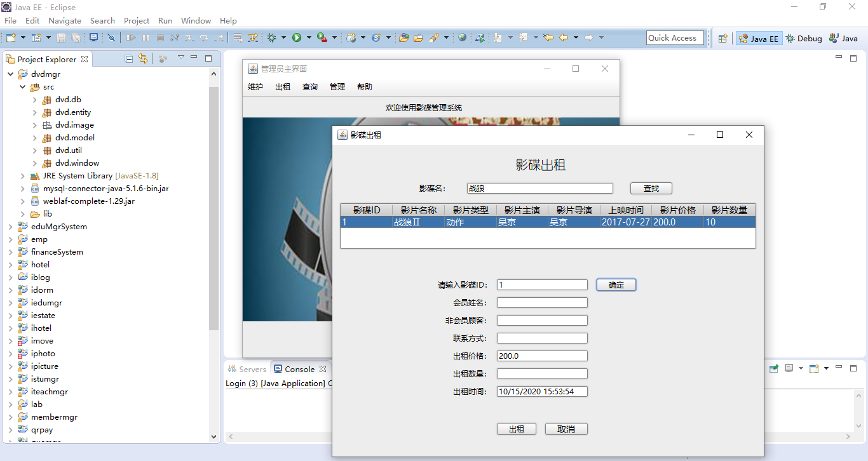
Task: Click the New file toolbar icon
Action: click(x=10, y=38)
